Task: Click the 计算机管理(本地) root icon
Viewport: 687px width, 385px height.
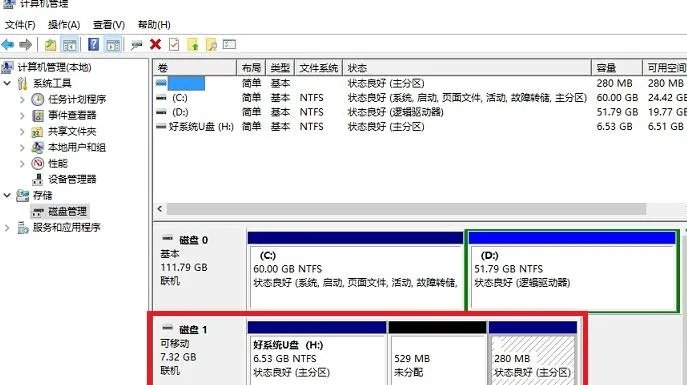Action: [7, 67]
